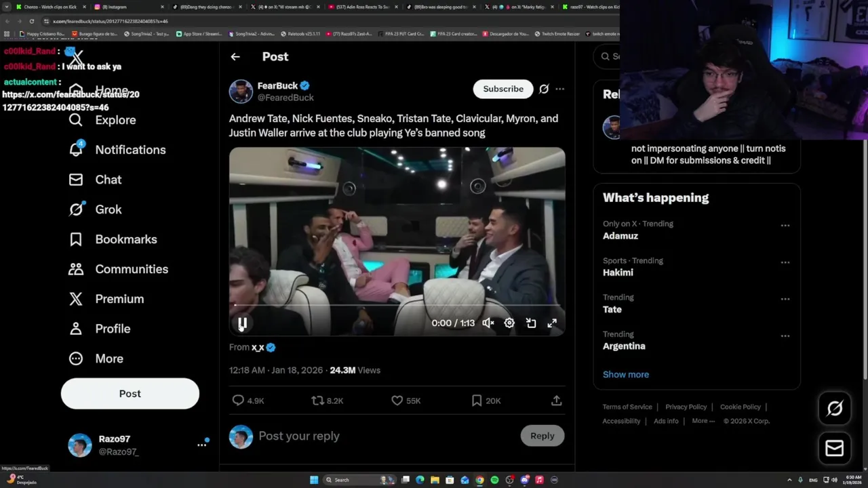
Task: Open Notifications in the sidebar
Action: pos(117,150)
